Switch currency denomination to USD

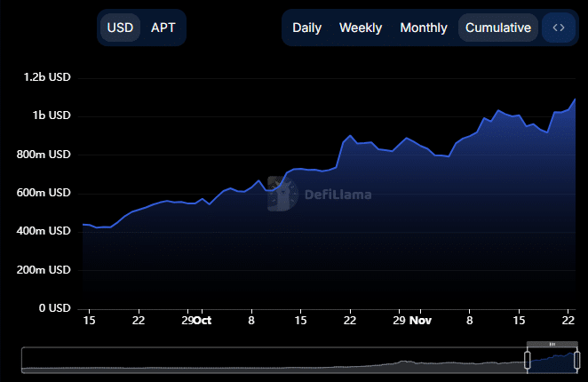point(120,28)
